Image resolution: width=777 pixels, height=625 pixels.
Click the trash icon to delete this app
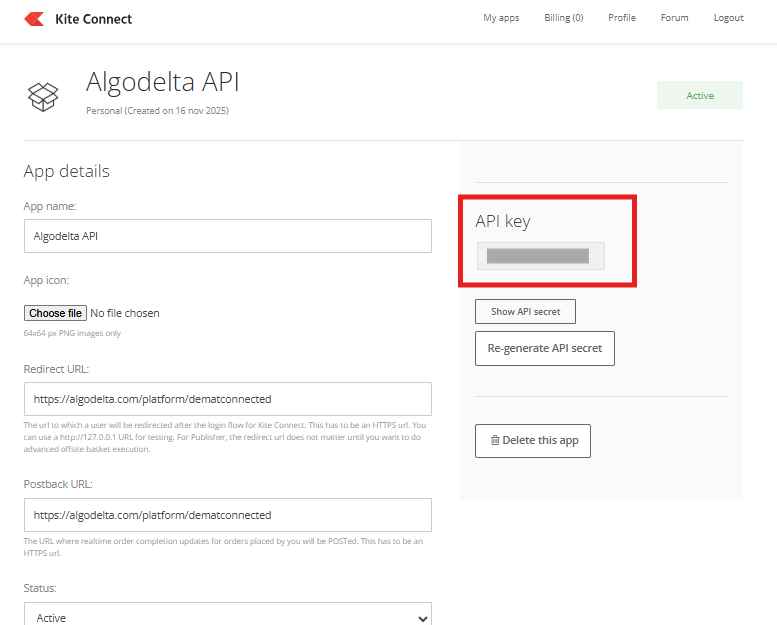point(495,440)
